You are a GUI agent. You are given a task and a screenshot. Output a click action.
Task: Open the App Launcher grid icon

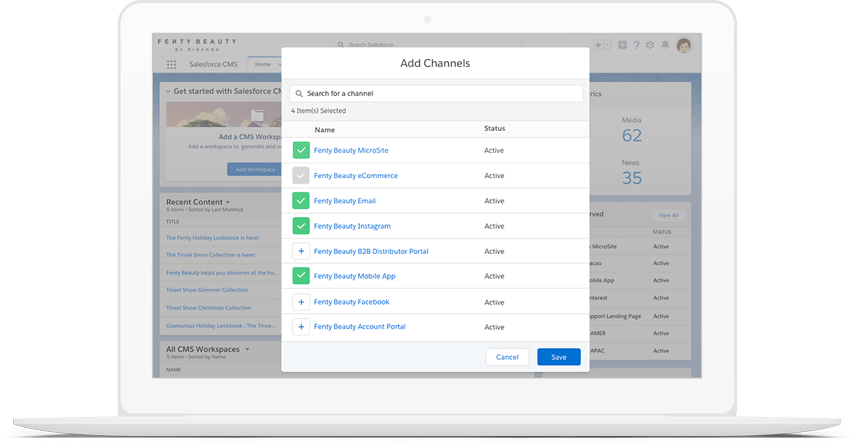point(171,64)
